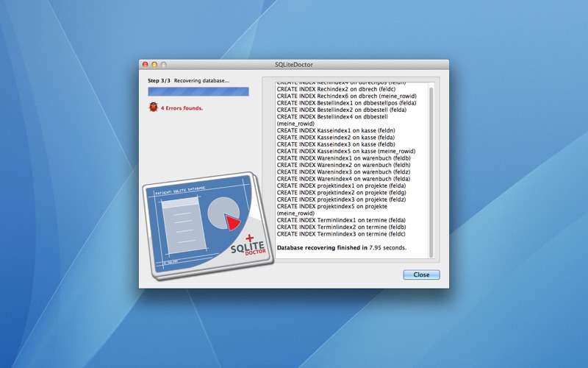Click log line "Rechindex6 on dbrech (meine_rowid)"

click(347, 96)
